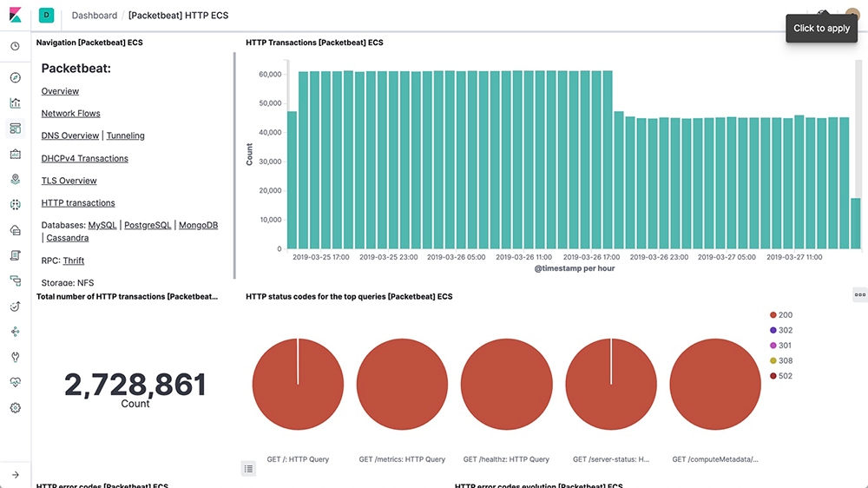Screen dimensions: 868x488
Task: Open Discover from the compass icon
Action: tap(15, 78)
